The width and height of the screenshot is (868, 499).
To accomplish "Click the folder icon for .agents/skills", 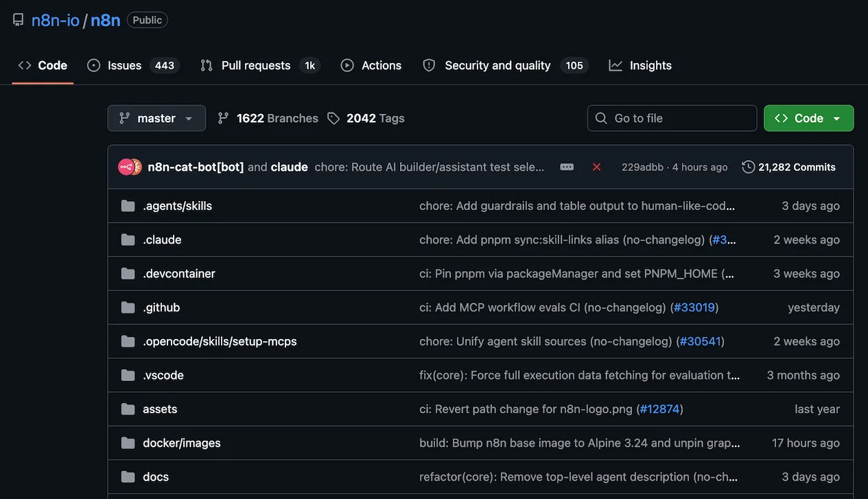I will [128, 206].
